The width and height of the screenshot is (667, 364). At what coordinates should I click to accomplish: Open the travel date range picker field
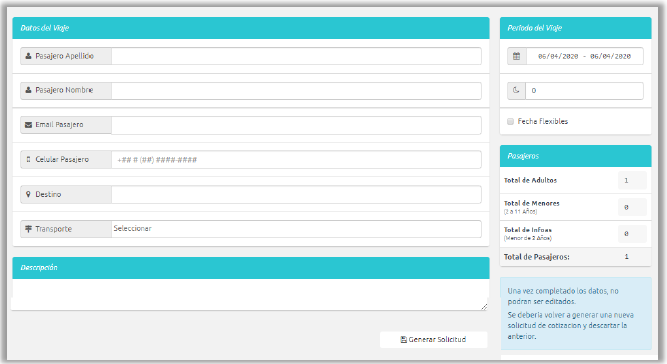pyautogui.click(x=584, y=56)
